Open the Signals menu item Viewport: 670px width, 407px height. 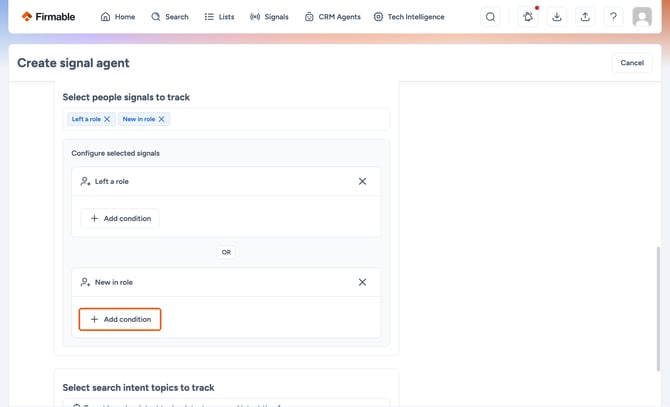[x=269, y=17]
